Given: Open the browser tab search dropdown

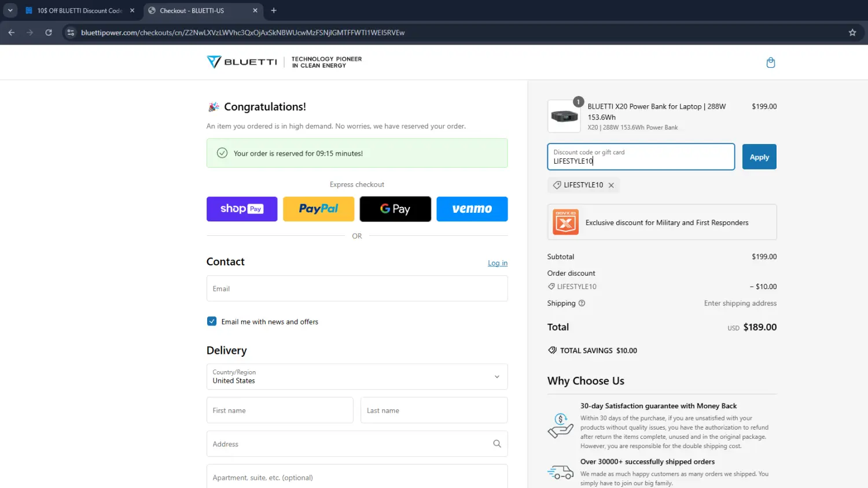Looking at the screenshot, I should [10, 10].
